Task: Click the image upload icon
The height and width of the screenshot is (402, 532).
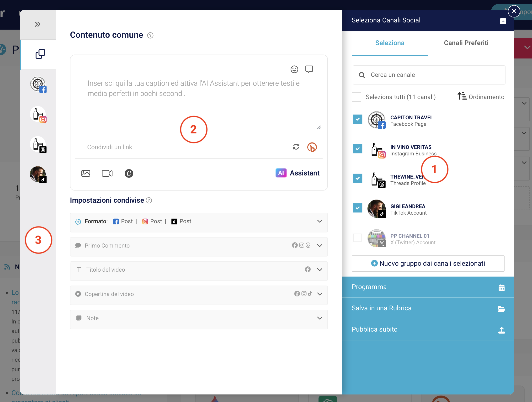Action: [x=86, y=173]
